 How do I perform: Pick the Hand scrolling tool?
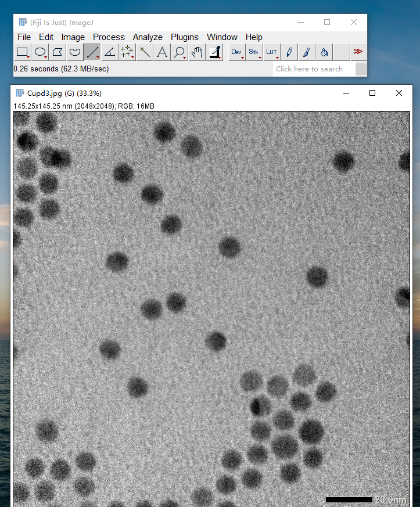197,52
